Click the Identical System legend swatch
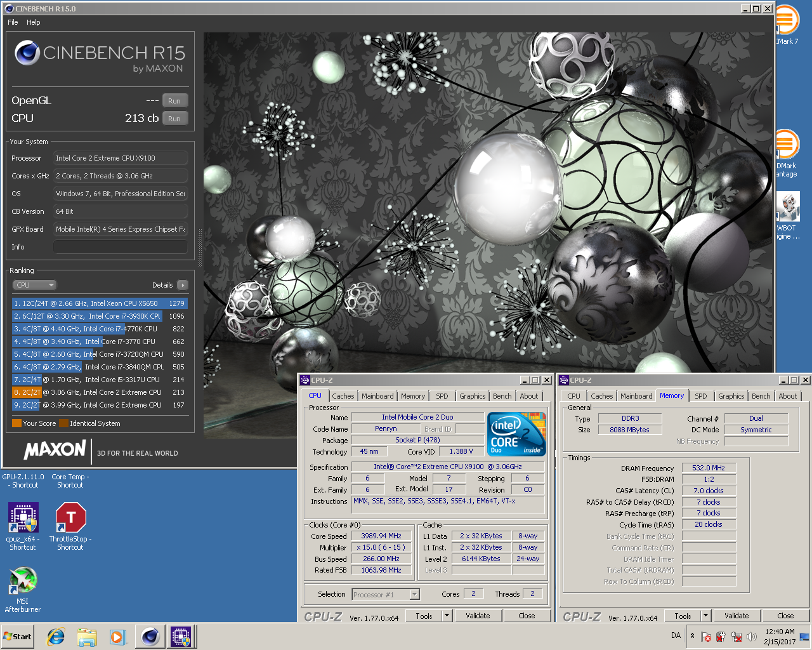Screen dimensions: 812x650 point(63,423)
